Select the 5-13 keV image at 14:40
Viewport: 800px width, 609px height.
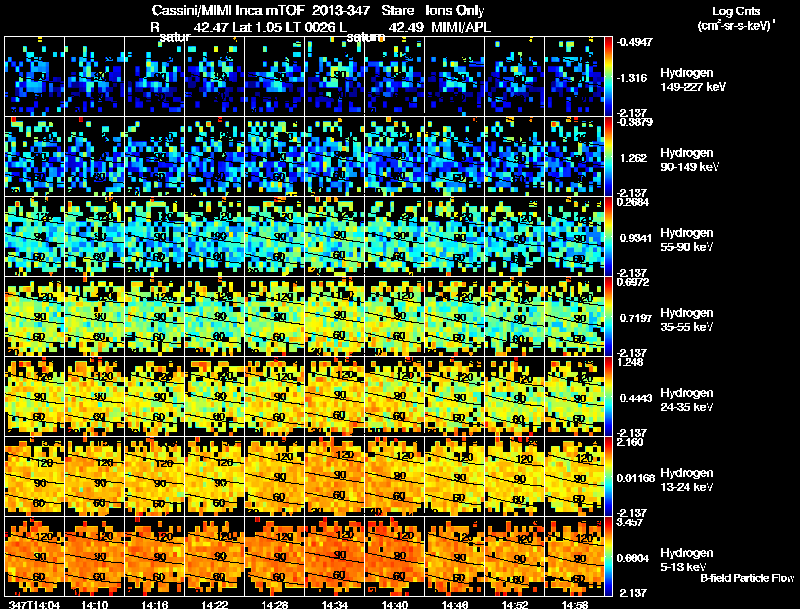(x=395, y=556)
